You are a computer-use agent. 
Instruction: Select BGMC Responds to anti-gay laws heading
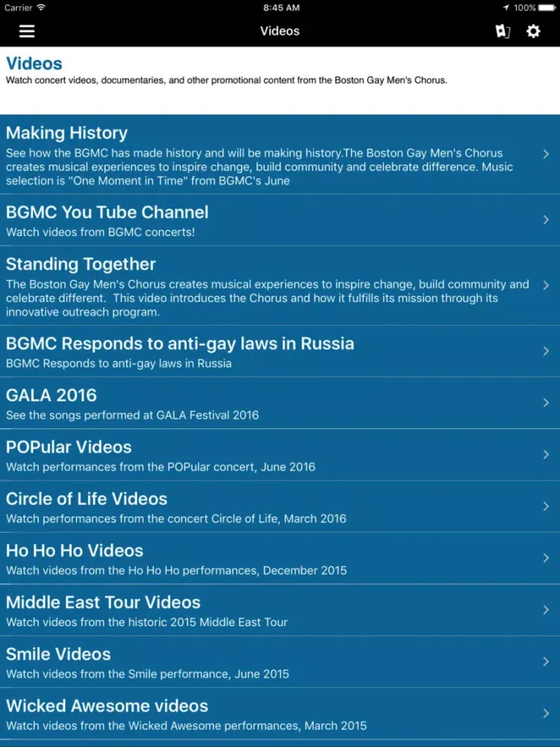[x=180, y=344]
